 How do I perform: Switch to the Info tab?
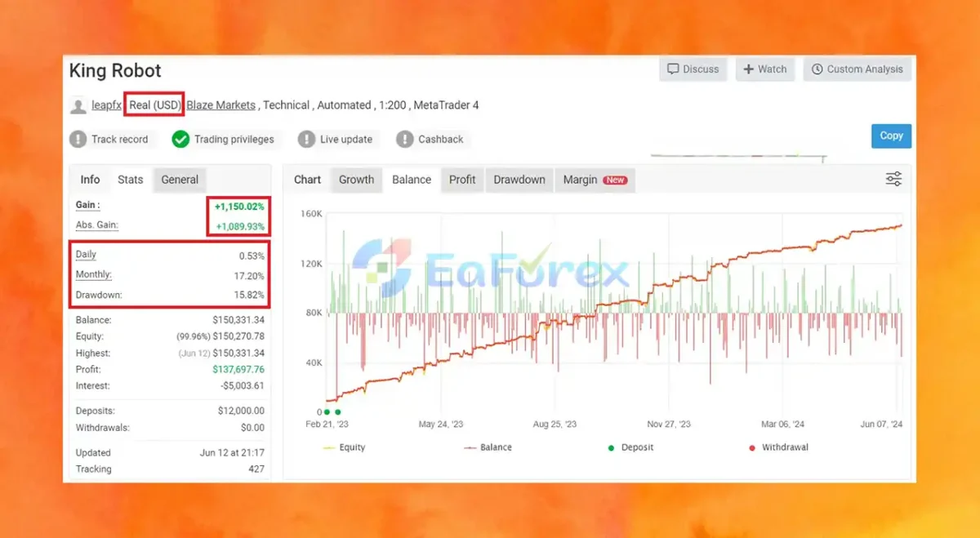90,180
